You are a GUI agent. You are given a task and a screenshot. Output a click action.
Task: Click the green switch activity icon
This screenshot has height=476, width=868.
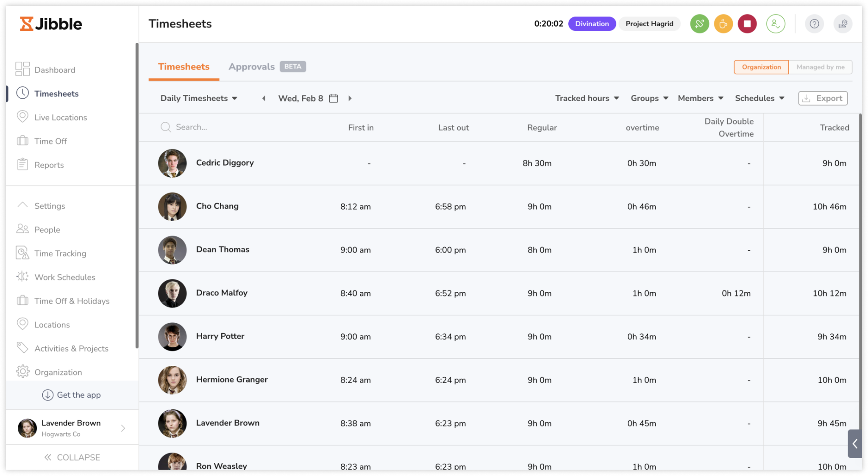click(699, 24)
